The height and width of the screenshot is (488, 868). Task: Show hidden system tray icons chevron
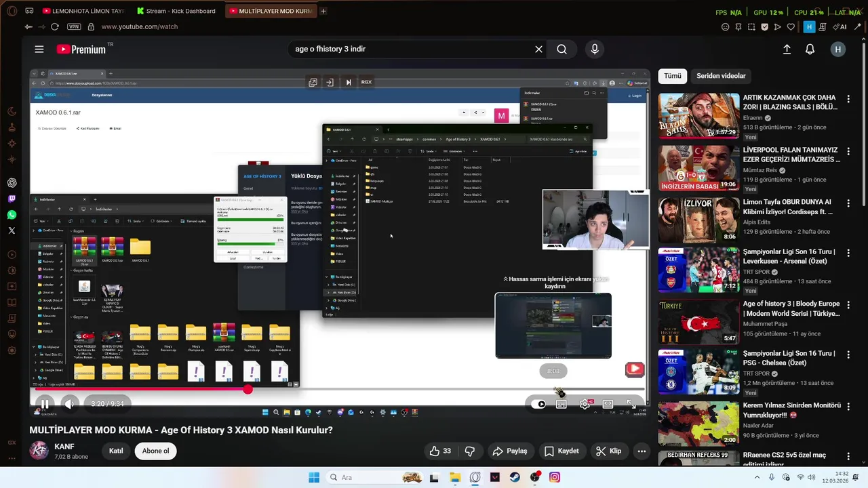point(756,477)
